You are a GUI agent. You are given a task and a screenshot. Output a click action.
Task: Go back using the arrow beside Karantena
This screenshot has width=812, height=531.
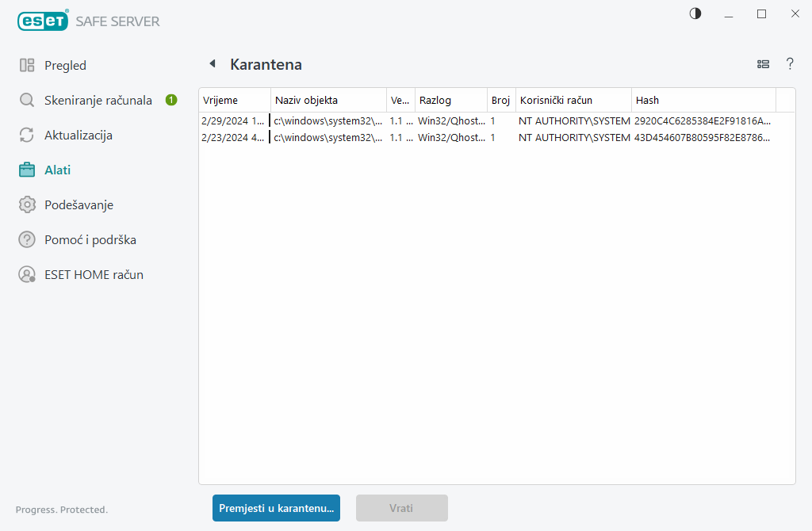point(212,64)
